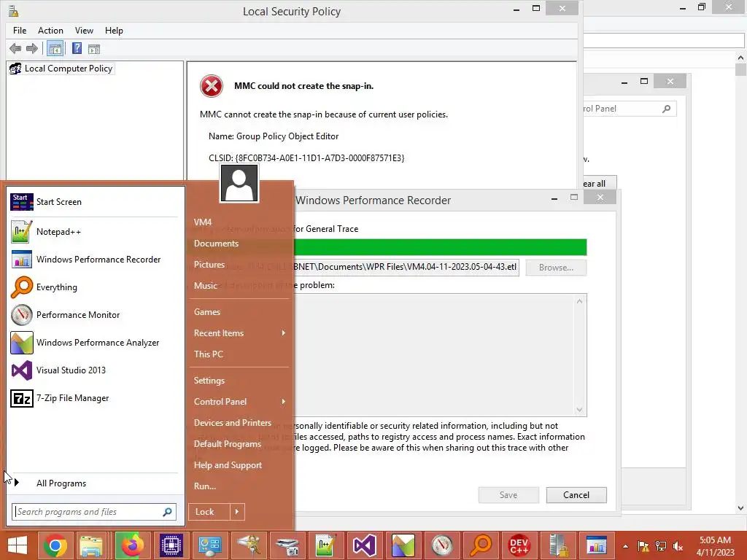
Task: Click the Search programs and files field
Action: [x=94, y=512]
